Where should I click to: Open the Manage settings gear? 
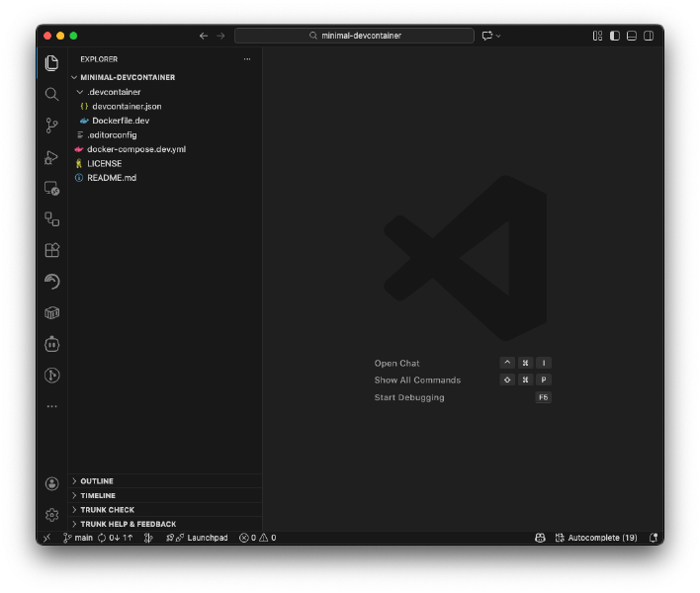pos(51,515)
